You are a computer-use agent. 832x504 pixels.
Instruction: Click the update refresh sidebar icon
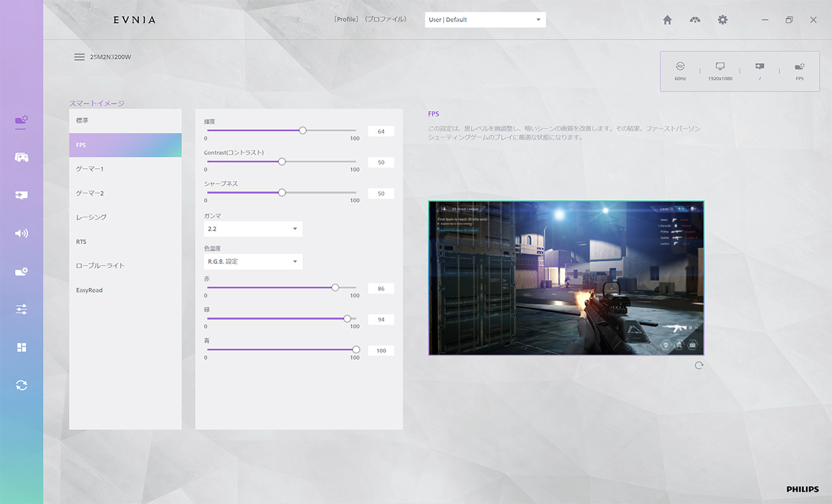pos(21,385)
